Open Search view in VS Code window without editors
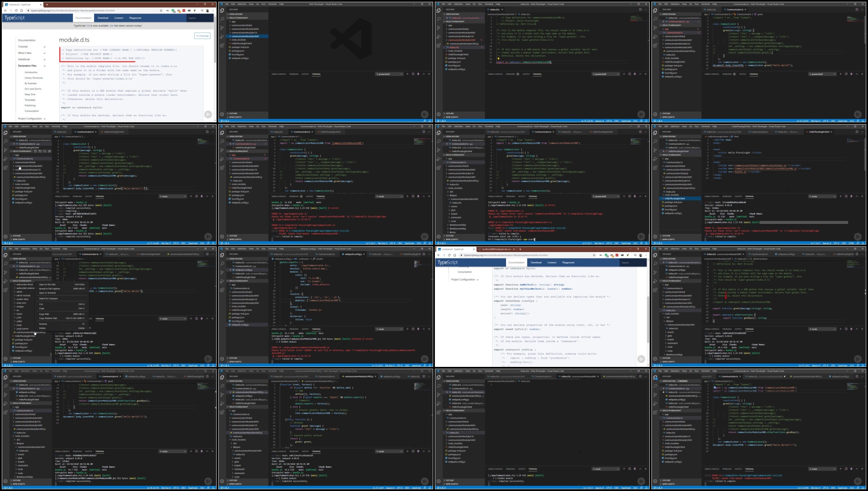 pos(222,19)
